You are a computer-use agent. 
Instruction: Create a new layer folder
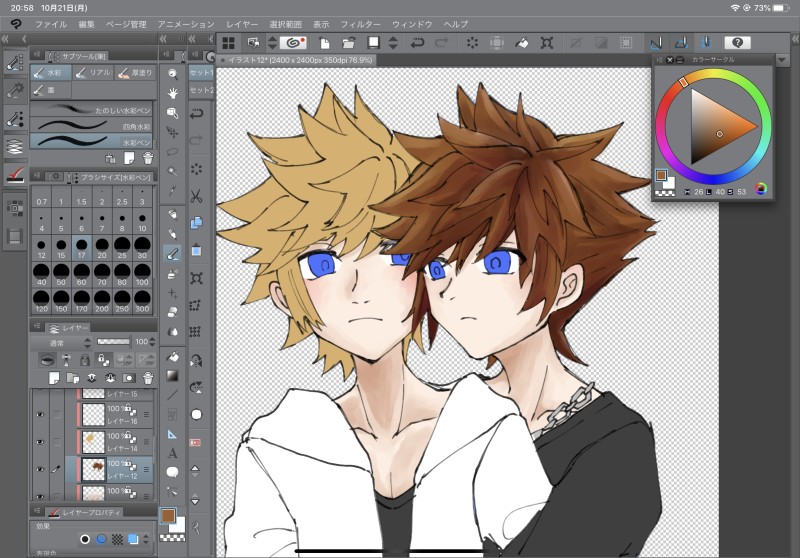point(72,378)
